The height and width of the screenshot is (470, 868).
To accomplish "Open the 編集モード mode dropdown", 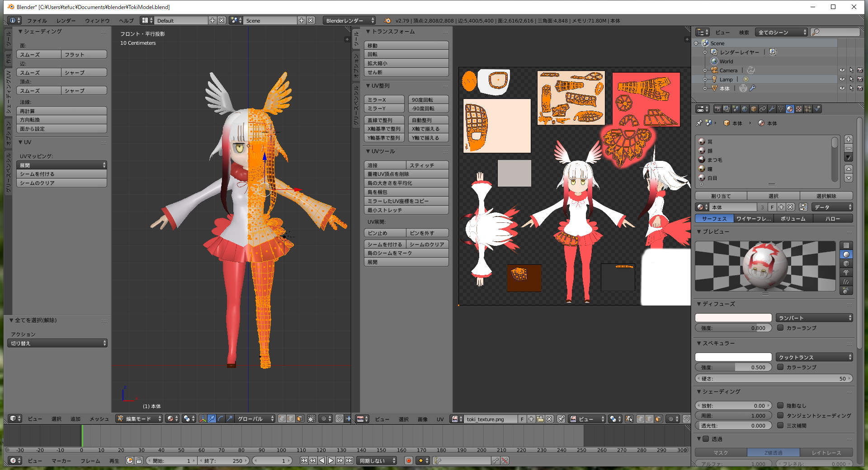I will 139,419.
